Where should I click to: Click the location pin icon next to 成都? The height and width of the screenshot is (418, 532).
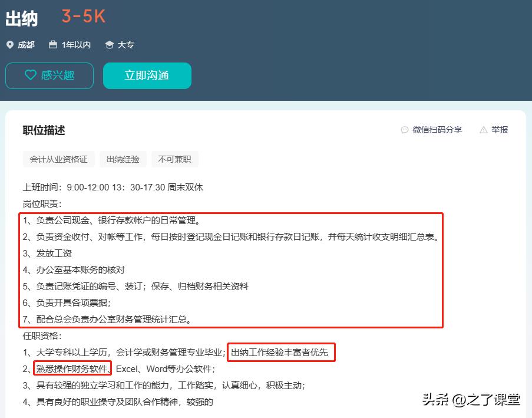pyautogui.click(x=10, y=44)
